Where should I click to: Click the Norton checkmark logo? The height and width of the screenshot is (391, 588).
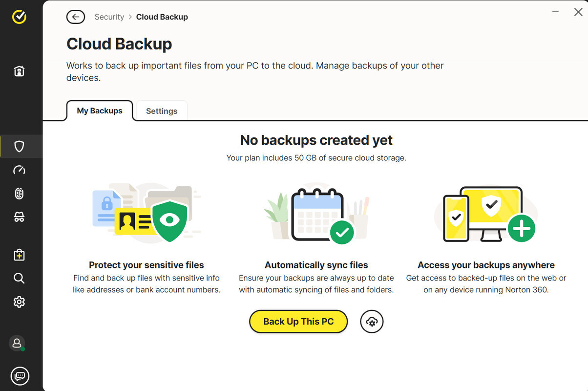(x=19, y=17)
